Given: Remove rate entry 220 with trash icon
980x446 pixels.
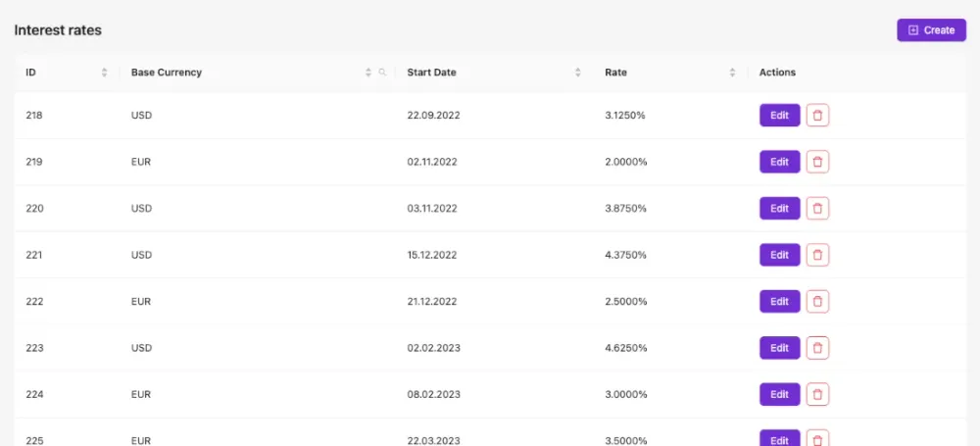Looking at the screenshot, I should point(817,209).
